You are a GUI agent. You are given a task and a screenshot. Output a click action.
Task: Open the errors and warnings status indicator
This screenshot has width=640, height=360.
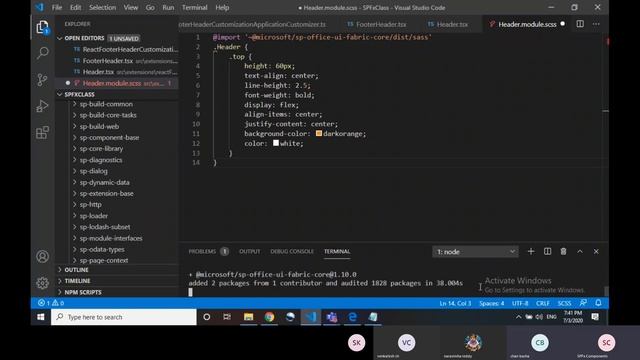coord(51,303)
